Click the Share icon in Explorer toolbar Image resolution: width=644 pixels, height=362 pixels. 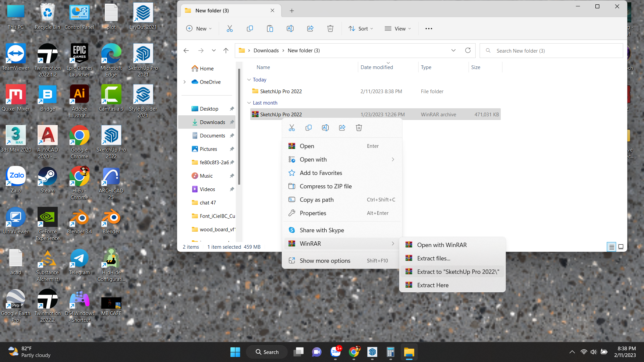pyautogui.click(x=310, y=29)
